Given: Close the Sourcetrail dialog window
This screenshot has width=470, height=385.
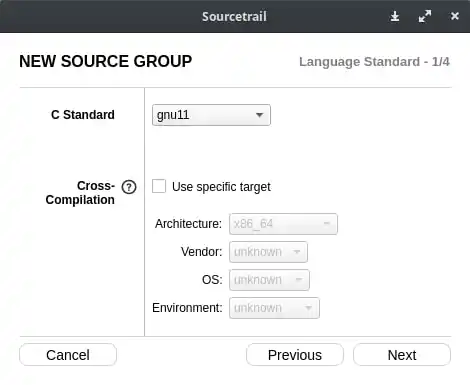Looking at the screenshot, I should point(455,16).
